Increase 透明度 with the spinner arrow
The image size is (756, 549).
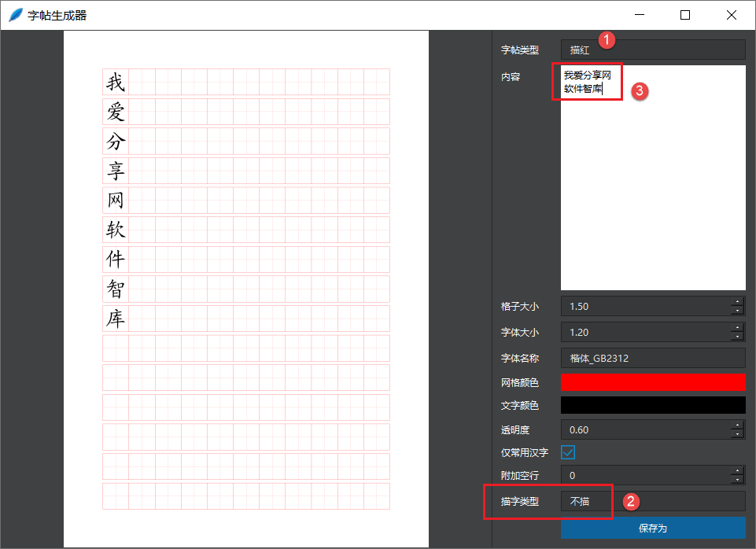click(738, 426)
